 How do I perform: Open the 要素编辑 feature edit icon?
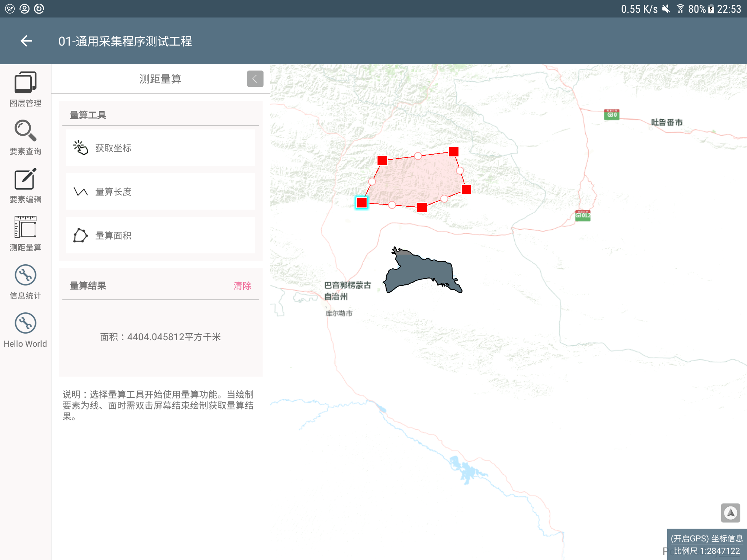click(x=25, y=179)
